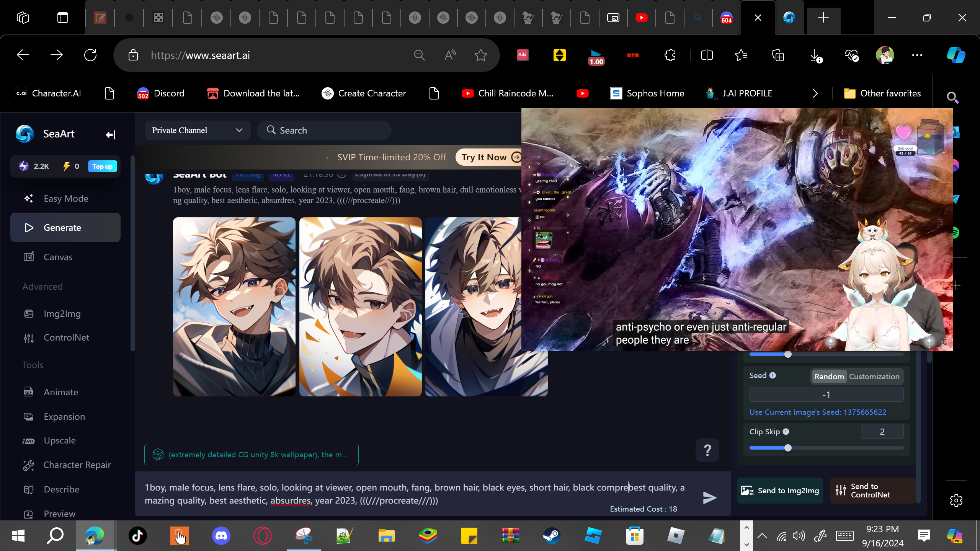Viewport: 980px width, 551px height.
Task: Open the second generated boy image
Action: [360, 307]
